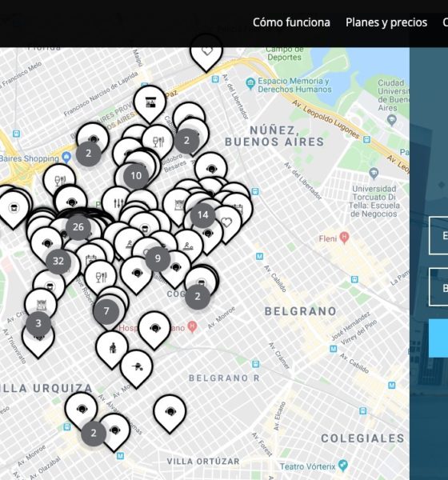
Task: Select the cluster marker labeled 32
Action: tap(58, 261)
